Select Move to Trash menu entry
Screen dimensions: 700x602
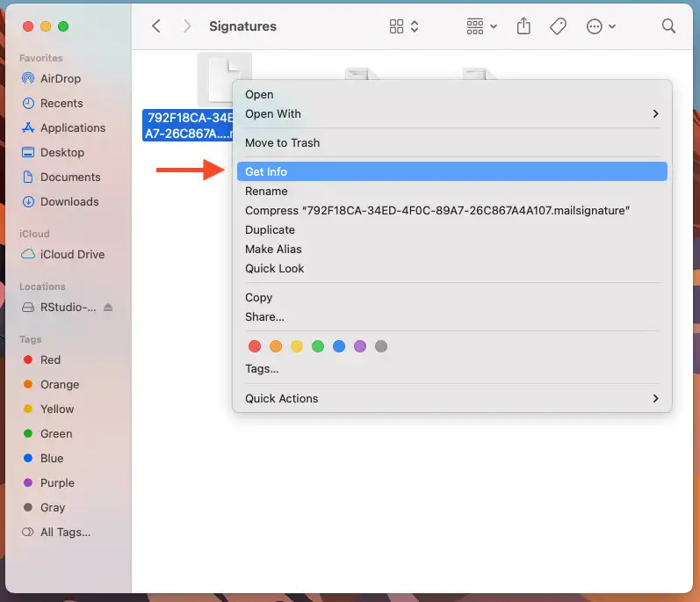coord(282,142)
